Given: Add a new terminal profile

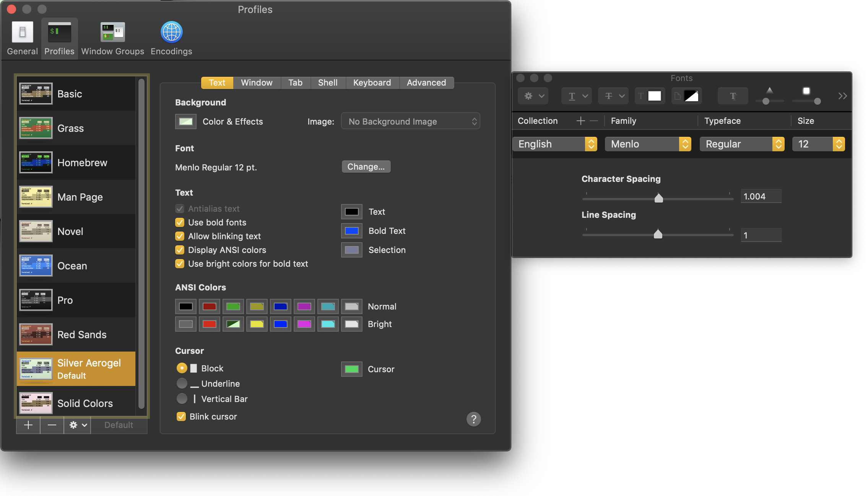Looking at the screenshot, I should click(x=28, y=425).
